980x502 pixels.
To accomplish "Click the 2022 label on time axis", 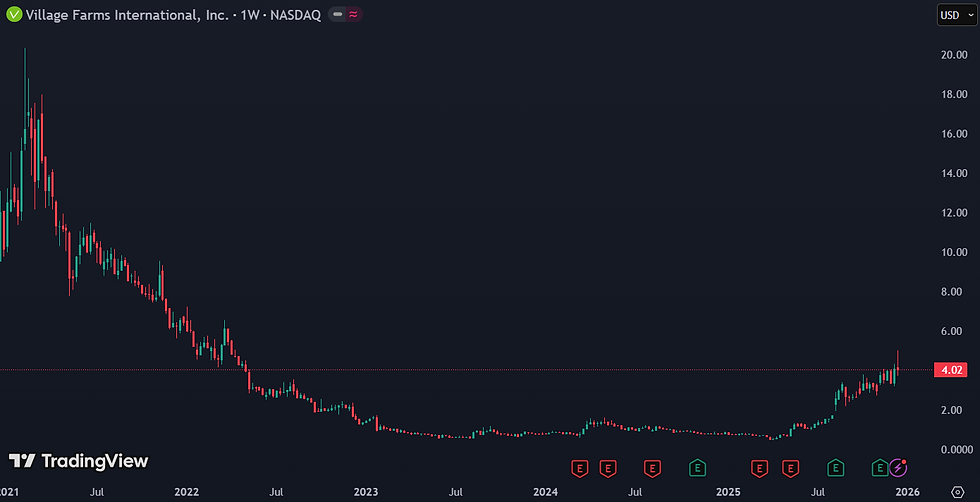I will point(186,492).
